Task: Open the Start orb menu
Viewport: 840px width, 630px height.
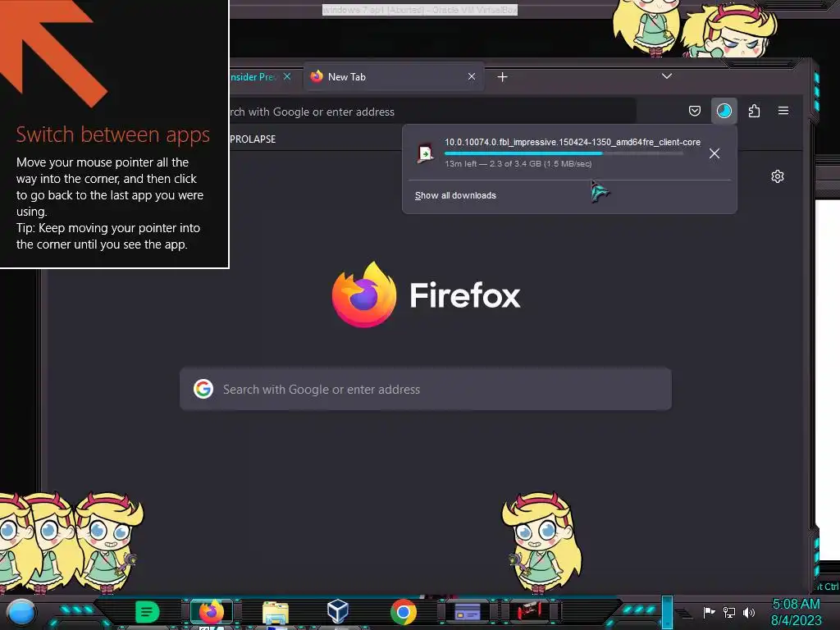Action: [21, 612]
